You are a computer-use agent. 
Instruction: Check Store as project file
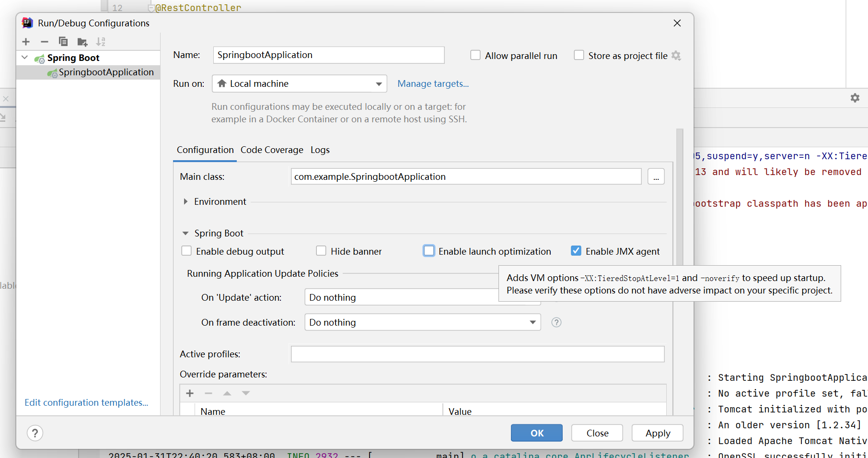[579, 55]
